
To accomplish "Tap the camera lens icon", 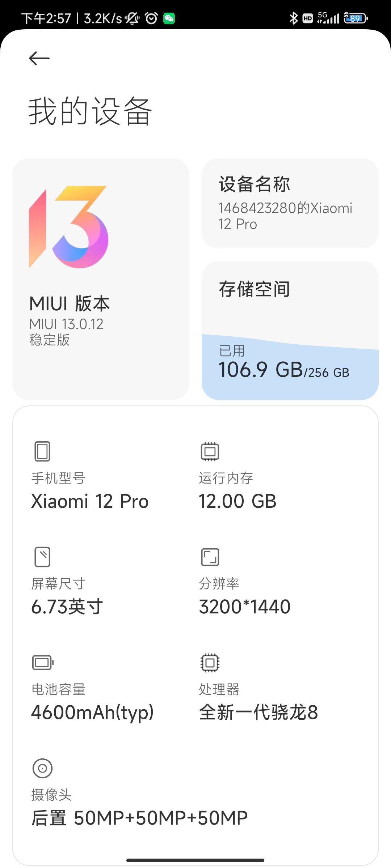I will 42,768.
